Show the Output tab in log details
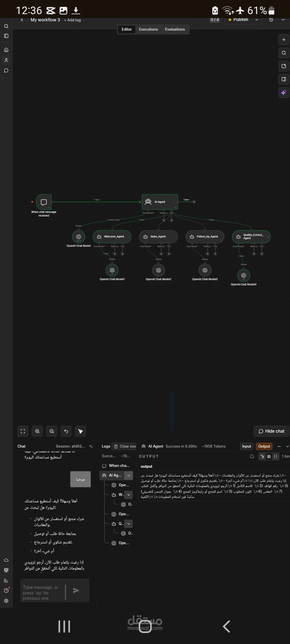The width and height of the screenshot is (290, 644). (x=264, y=446)
